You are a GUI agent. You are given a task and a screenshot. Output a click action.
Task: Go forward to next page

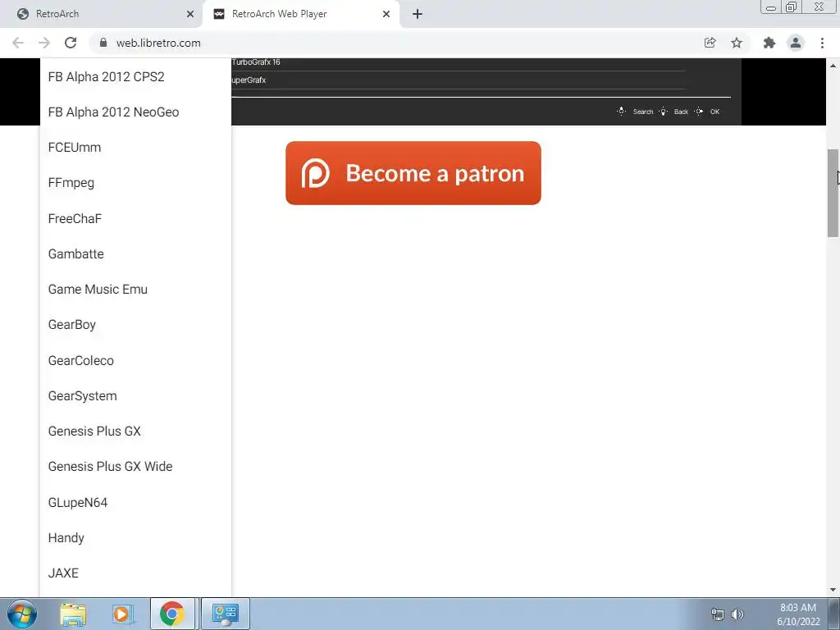44,43
